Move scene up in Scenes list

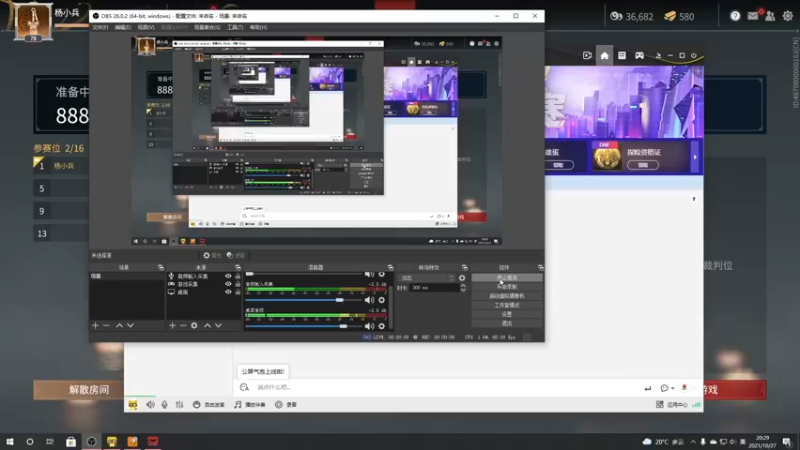coord(119,325)
